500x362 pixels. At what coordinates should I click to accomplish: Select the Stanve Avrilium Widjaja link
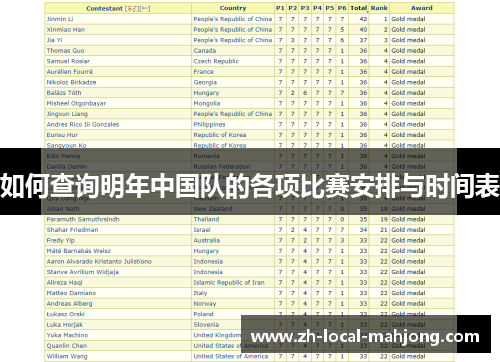[x=83, y=272]
